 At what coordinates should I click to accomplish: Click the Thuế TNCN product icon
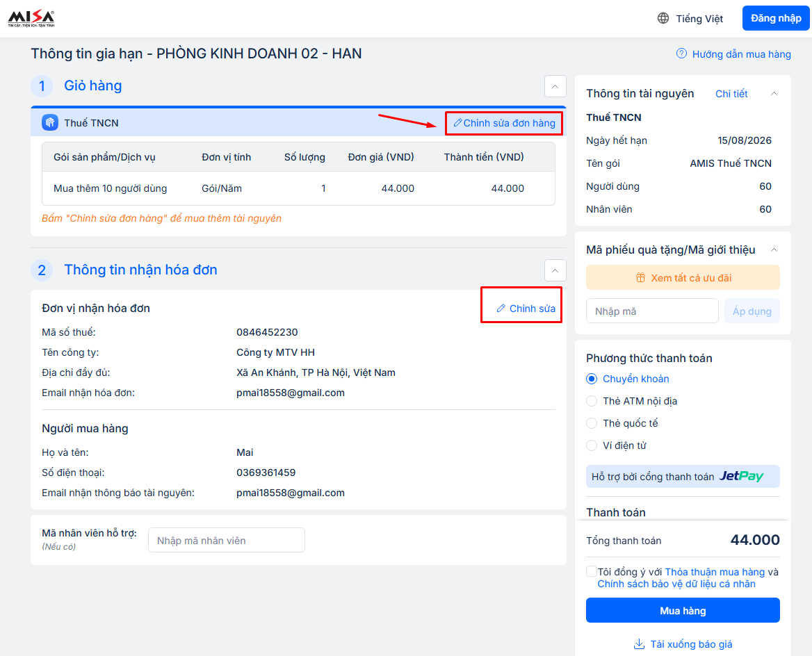[x=50, y=123]
